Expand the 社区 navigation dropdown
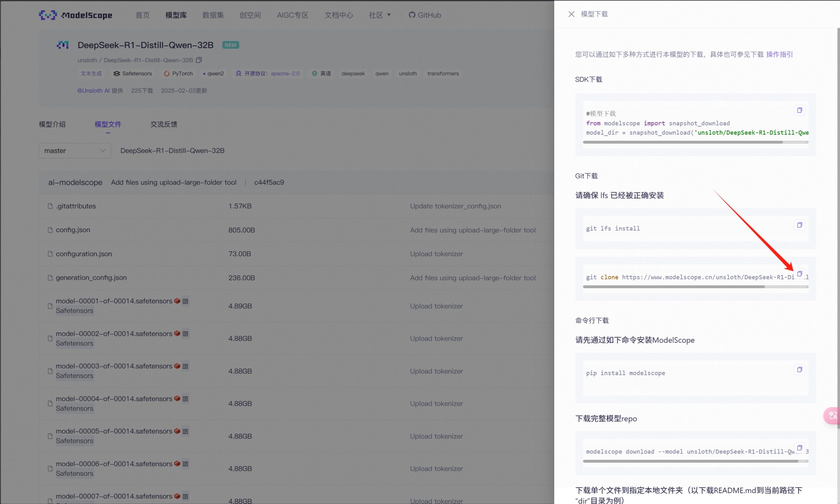The image size is (840, 504). [x=380, y=15]
